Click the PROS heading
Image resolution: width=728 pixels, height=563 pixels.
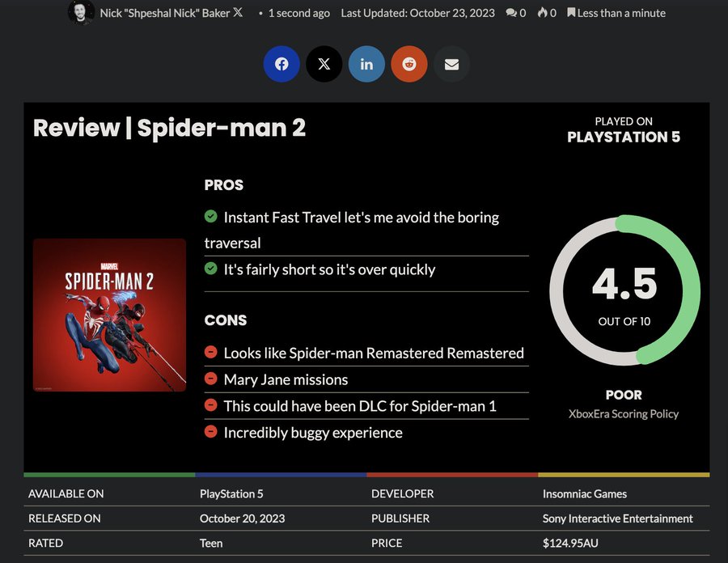pyautogui.click(x=224, y=184)
